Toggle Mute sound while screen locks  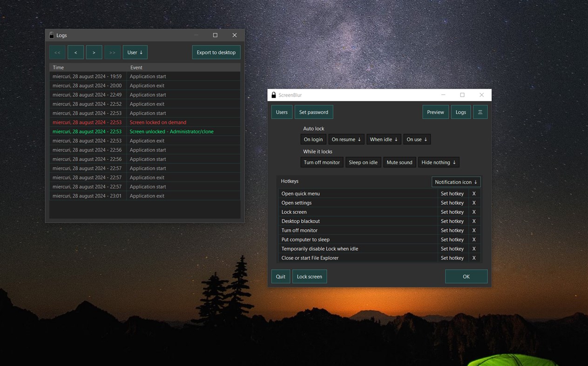399,162
